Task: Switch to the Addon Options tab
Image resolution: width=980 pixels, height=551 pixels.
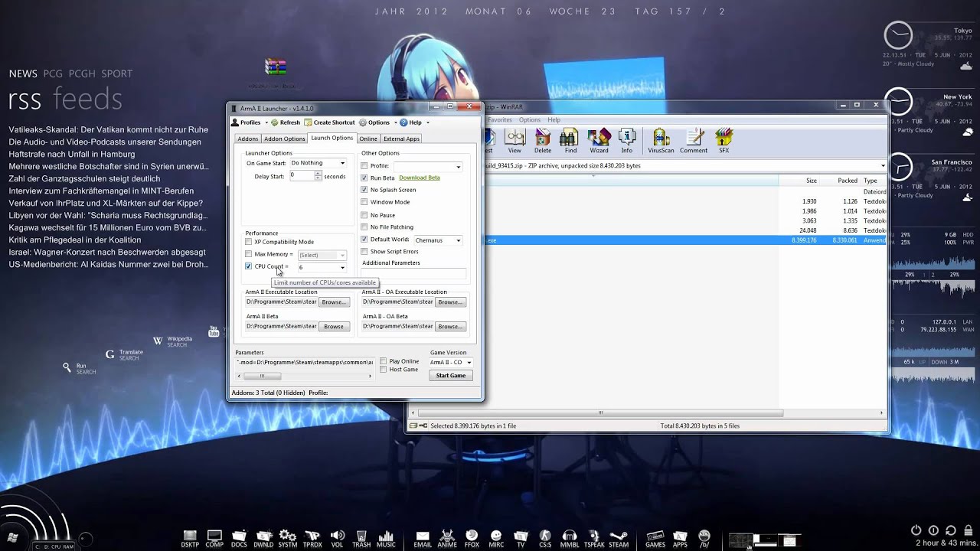Action: pos(284,139)
